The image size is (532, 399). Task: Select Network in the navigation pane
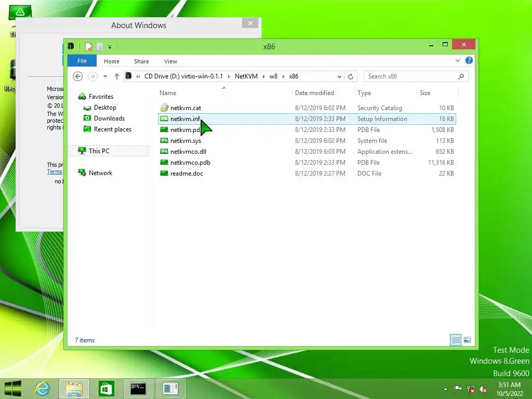[x=100, y=172]
